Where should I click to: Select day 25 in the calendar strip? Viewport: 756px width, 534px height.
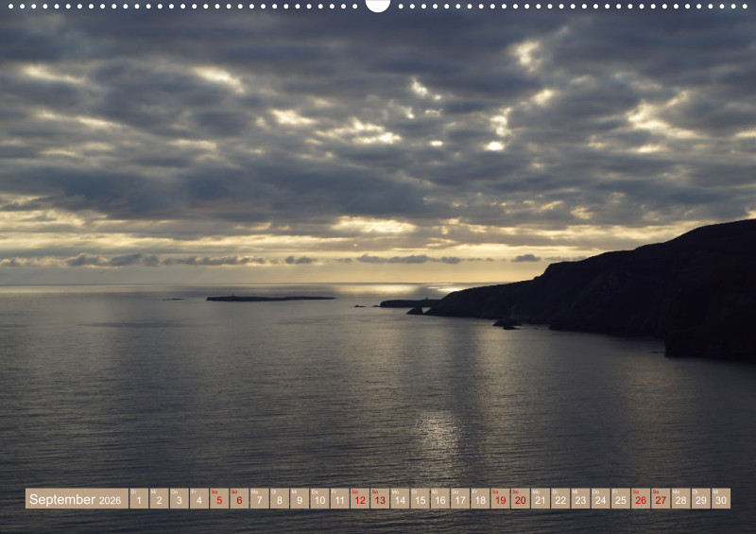(x=621, y=498)
